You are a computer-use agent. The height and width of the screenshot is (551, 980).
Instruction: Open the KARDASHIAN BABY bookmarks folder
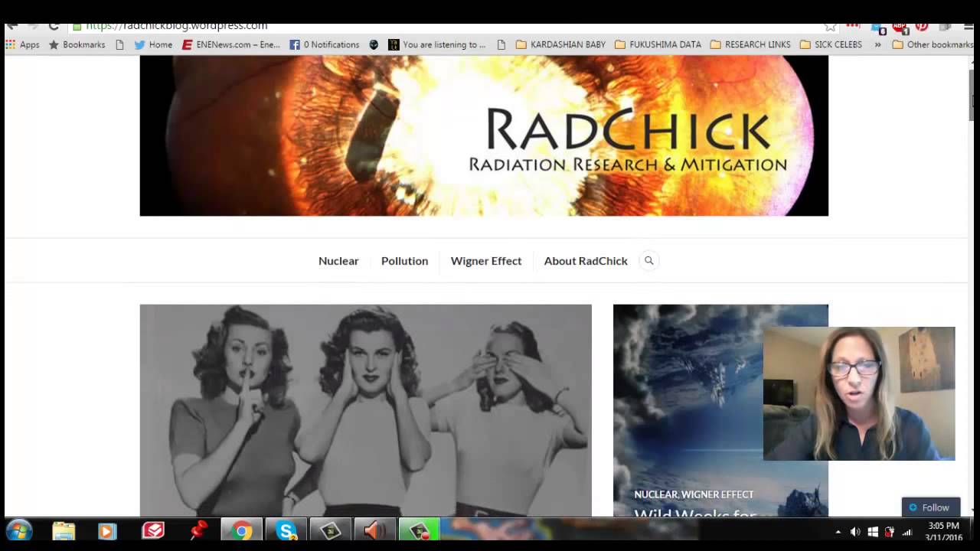pyautogui.click(x=560, y=44)
